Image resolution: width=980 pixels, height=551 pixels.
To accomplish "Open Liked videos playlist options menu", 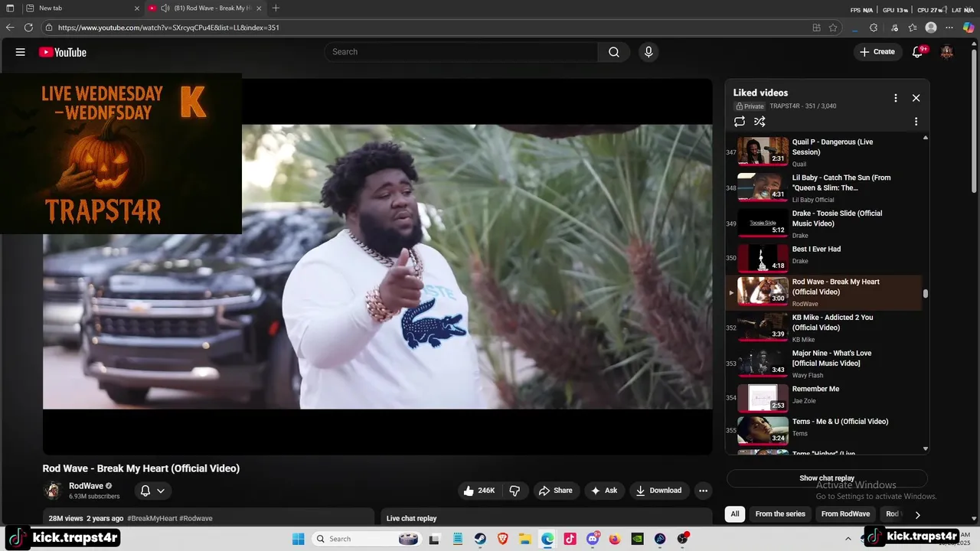I will pos(916,122).
